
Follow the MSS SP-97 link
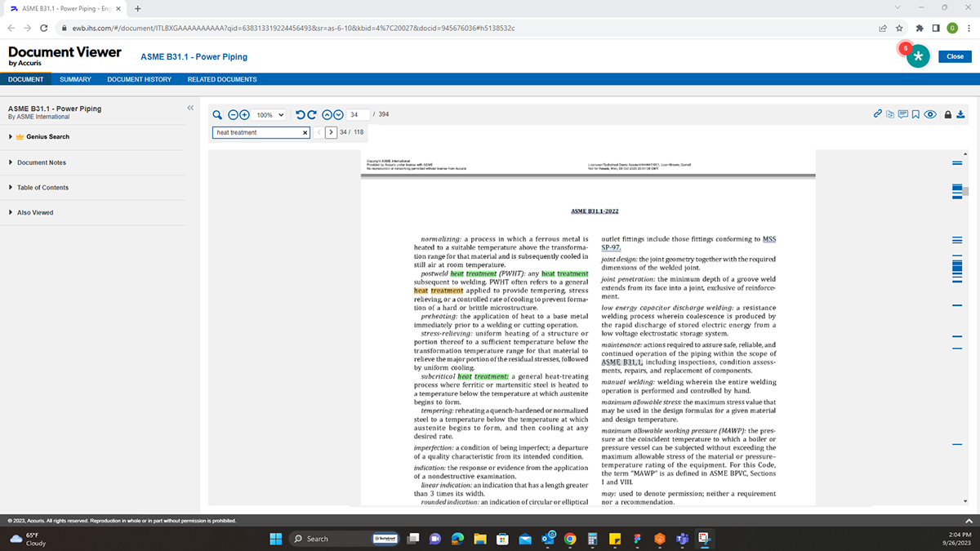point(688,242)
